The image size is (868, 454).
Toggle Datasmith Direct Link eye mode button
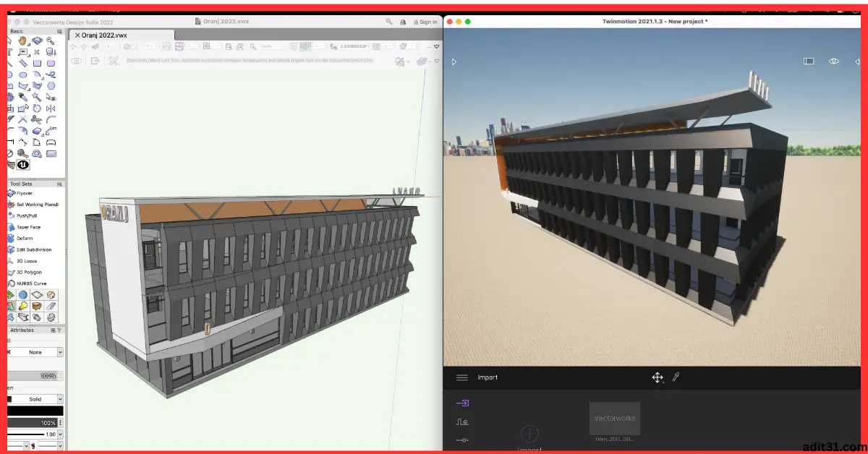76,61
